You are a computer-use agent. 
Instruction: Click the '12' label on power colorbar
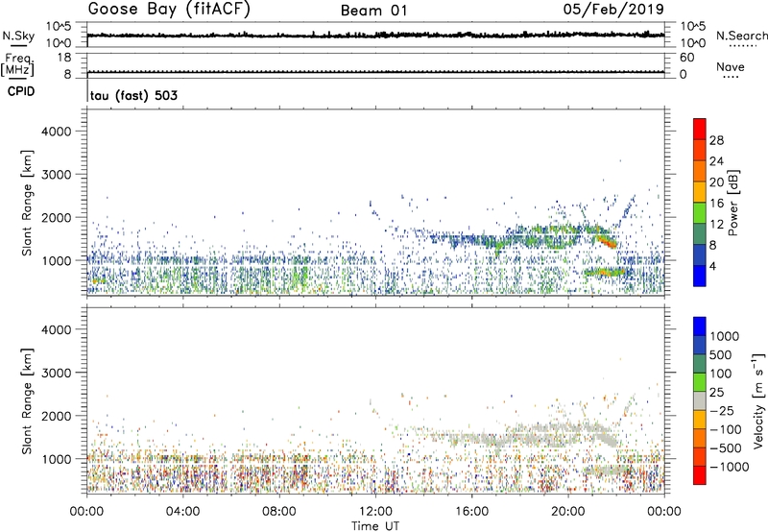coord(716,225)
